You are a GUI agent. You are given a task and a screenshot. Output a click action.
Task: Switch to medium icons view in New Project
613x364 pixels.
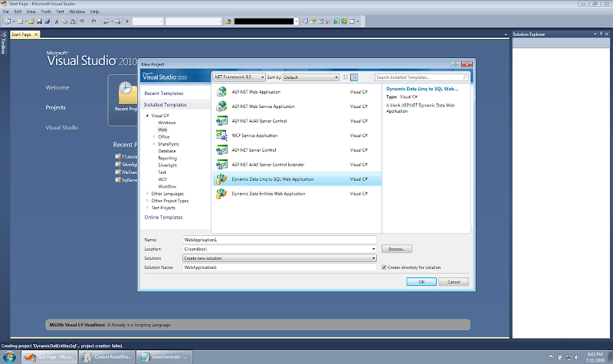coord(354,77)
